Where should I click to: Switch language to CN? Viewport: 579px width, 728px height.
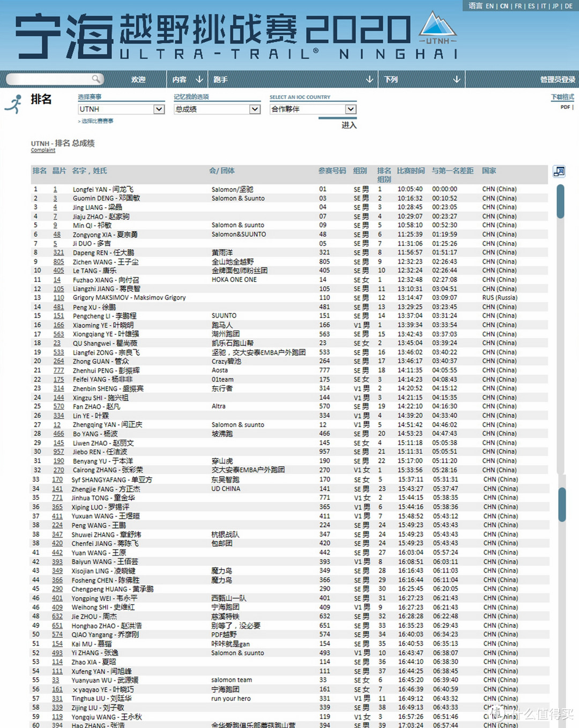[504, 6]
